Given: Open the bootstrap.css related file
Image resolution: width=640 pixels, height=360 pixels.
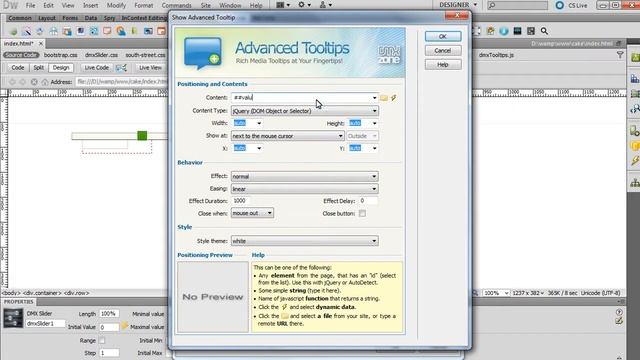Looking at the screenshot, I should click(60, 55).
